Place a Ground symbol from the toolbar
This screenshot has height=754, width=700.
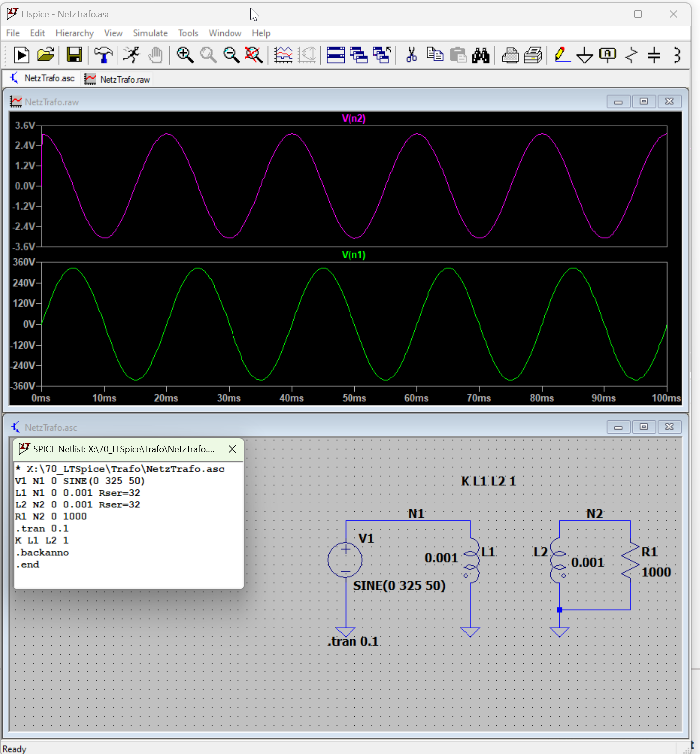(x=584, y=55)
